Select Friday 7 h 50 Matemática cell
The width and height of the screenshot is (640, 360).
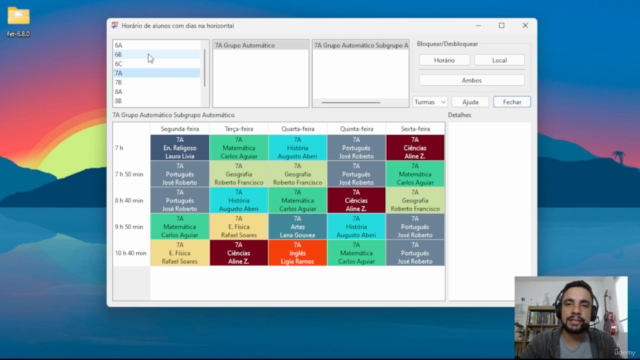(x=415, y=174)
